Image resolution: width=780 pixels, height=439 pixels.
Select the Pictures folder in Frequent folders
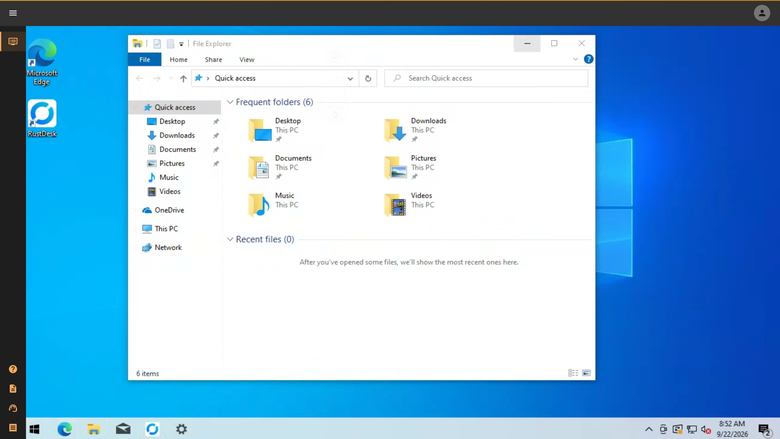410,168
